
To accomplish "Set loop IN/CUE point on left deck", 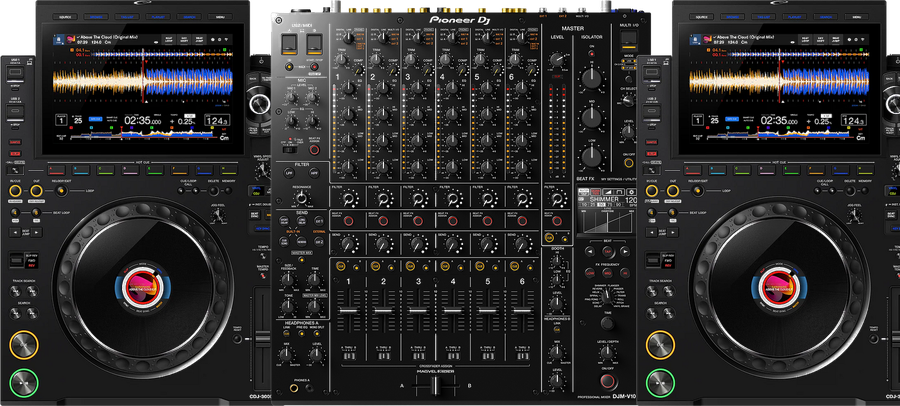I will [15, 191].
